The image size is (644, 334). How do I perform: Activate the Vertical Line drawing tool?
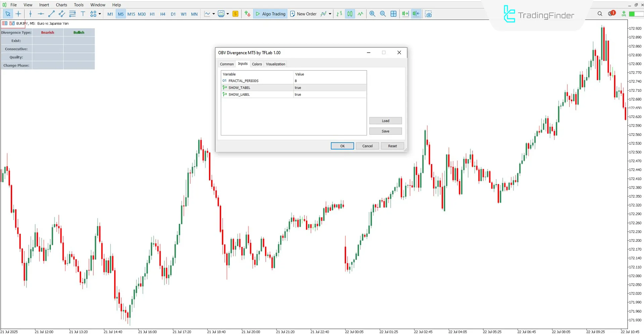point(30,14)
